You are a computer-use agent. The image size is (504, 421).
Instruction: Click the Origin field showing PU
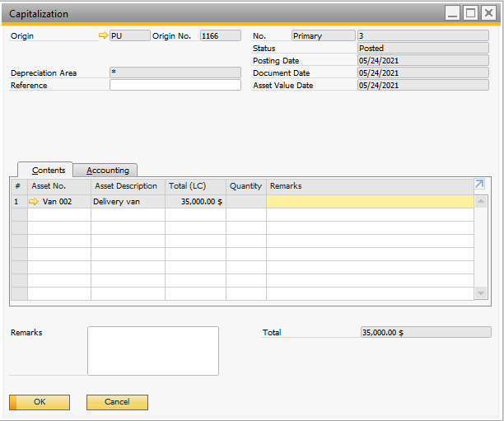point(130,35)
